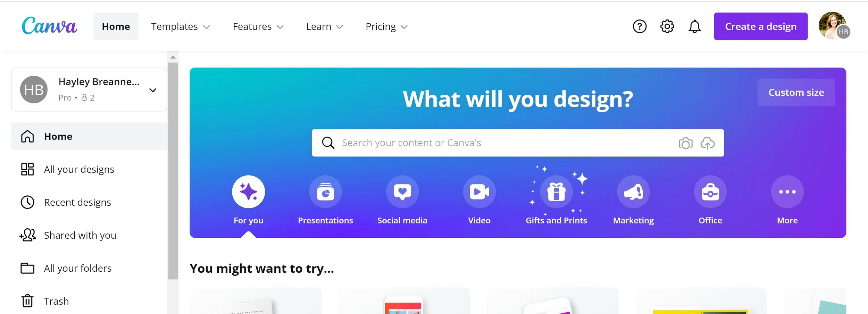
Task: Expand the Features dropdown menu
Action: coord(258,26)
